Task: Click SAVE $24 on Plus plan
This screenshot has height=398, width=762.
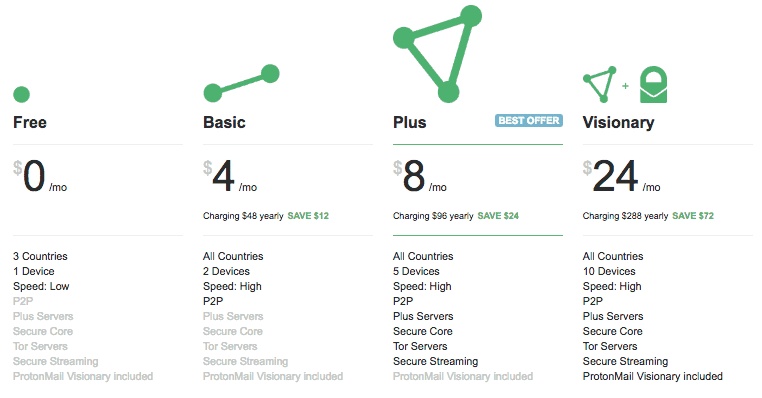Action: tap(498, 216)
